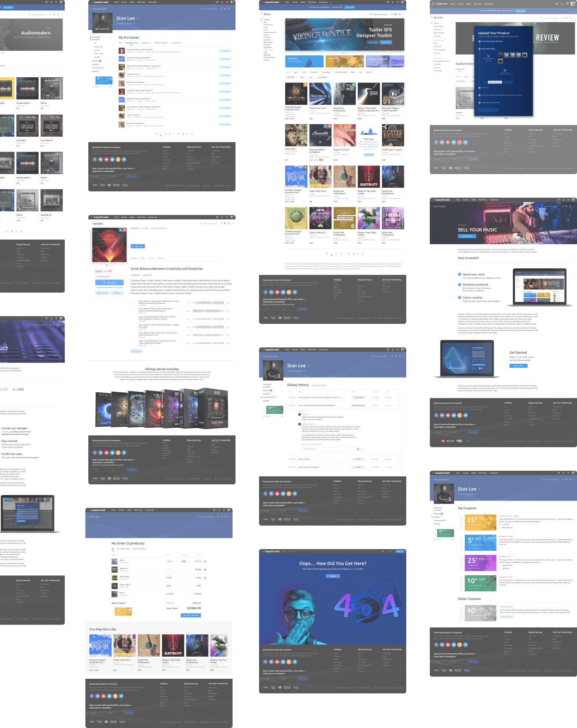The width and height of the screenshot is (577, 728).
Task: Toggle Favorites for the $467 Samples product
Action: (x=102, y=293)
